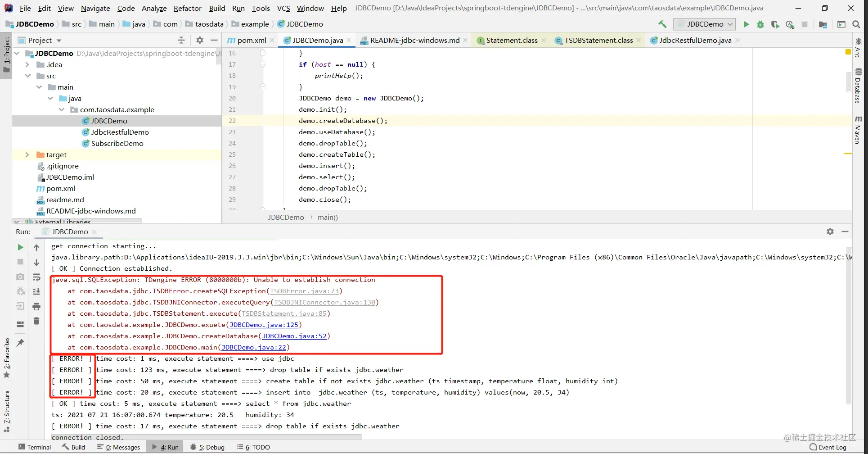Toggle soft-wrap in Run console

pos(36,277)
